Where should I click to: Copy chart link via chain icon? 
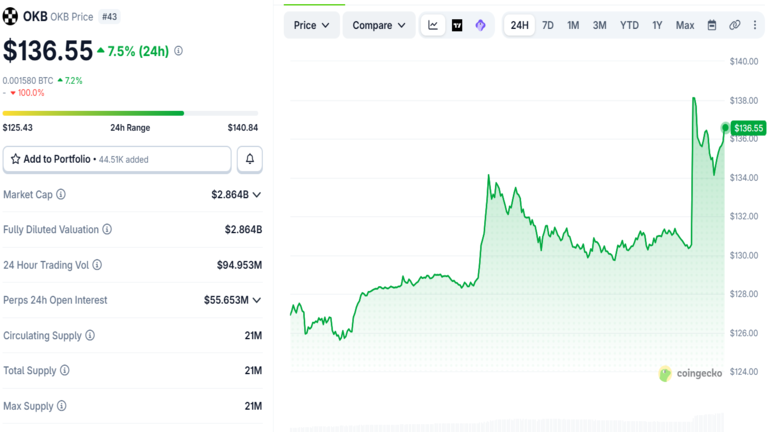[x=734, y=25]
